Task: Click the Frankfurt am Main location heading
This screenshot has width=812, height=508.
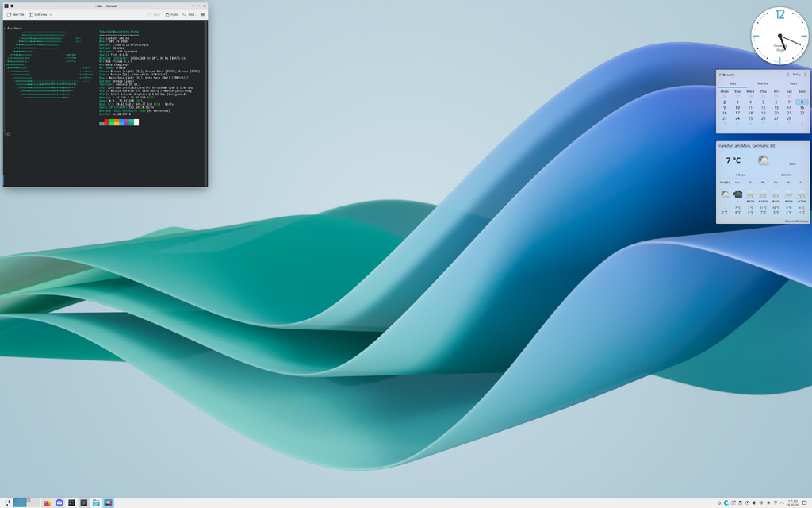Action: [746, 146]
